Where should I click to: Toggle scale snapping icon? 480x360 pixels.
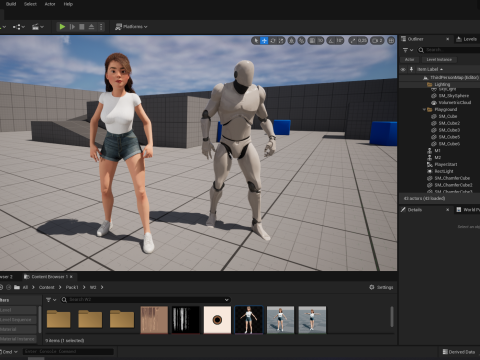click(353, 41)
